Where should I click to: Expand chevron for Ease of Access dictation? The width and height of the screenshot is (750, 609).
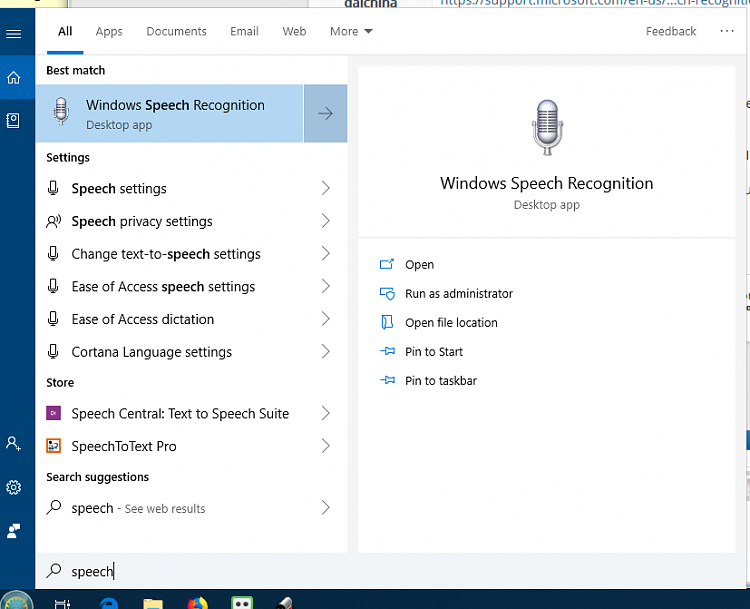click(326, 319)
